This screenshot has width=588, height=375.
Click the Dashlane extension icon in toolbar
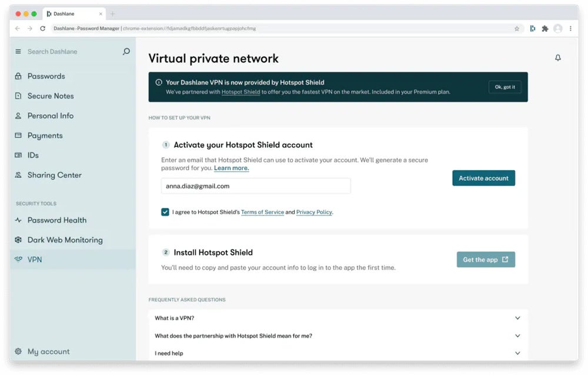pyautogui.click(x=533, y=28)
